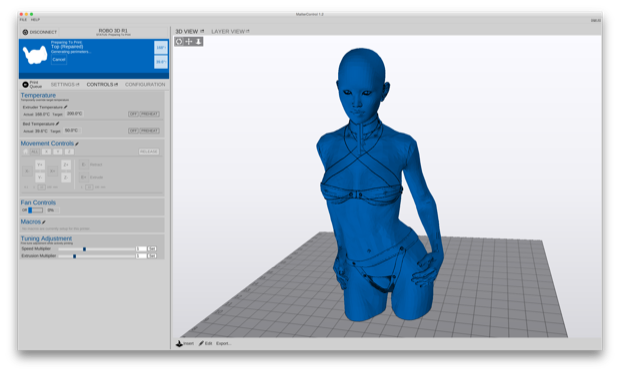The image size is (620, 374).
Task: Set the Extrusion Multiplier value
Action: 152,256
